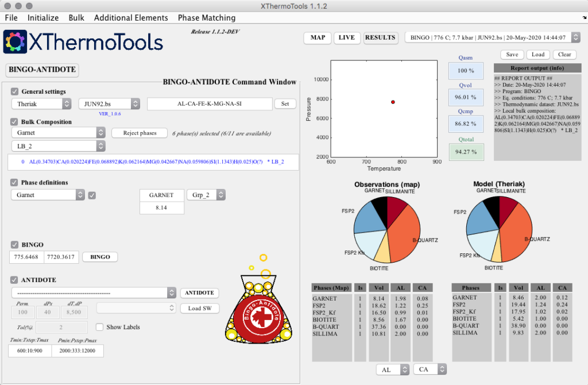Viewport: 588px width, 385px height.
Task: Enable the Show Labels checkbox
Action: [99, 327]
